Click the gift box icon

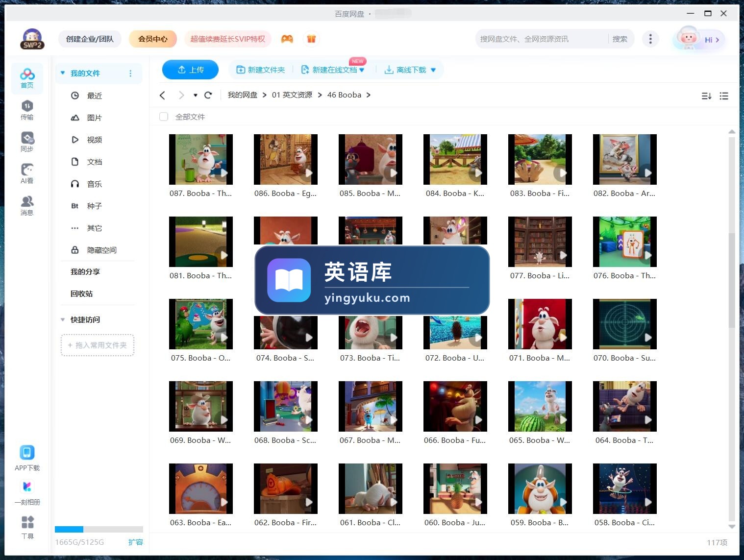tap(311, 39)
